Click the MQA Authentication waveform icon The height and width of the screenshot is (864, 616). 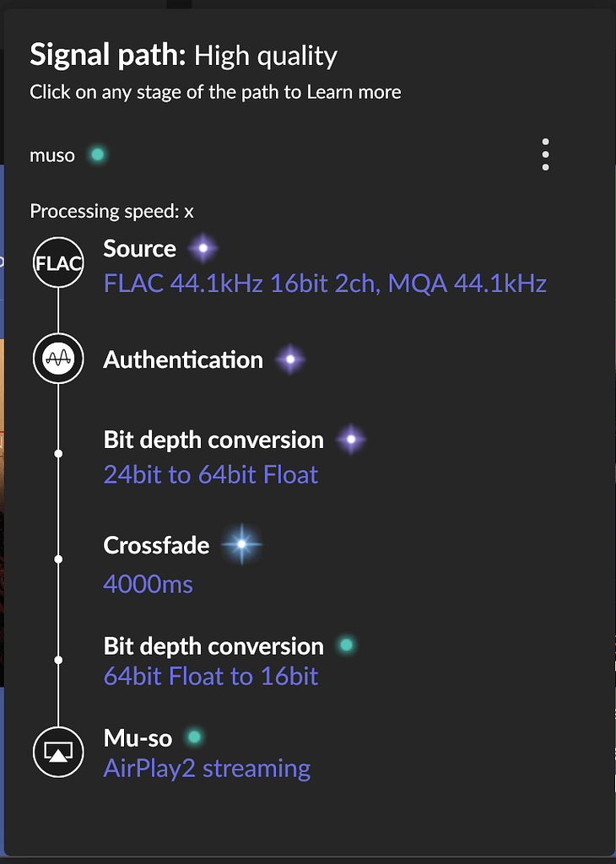pos(58,359)
